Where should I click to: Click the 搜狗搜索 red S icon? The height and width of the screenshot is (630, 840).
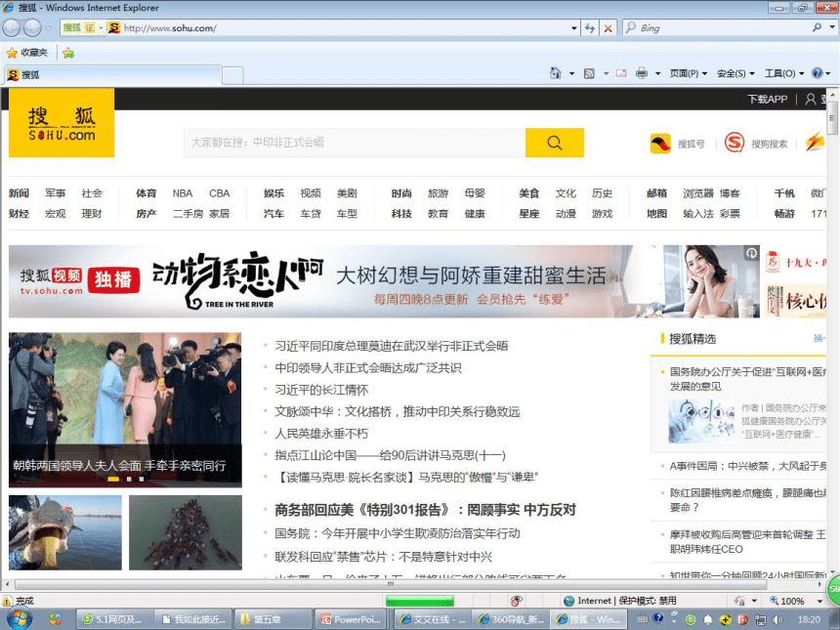pos(734,143)
